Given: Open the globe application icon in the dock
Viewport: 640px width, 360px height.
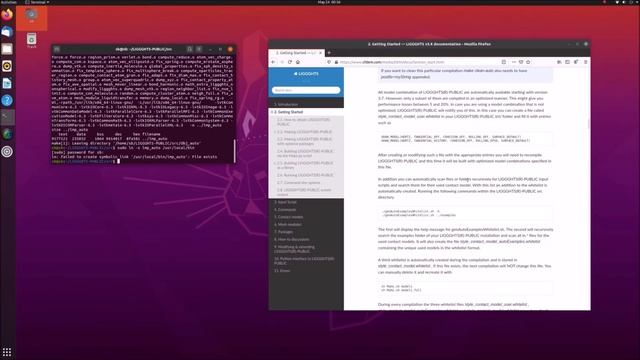Looking at the screenshot, I should 7,134.
